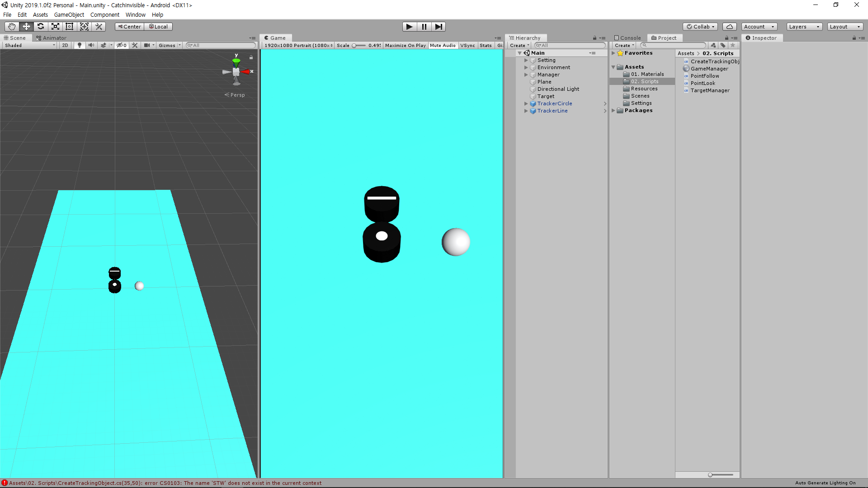Click the Collab button
This screenshot has height=488, width=868.
[700, 27]
